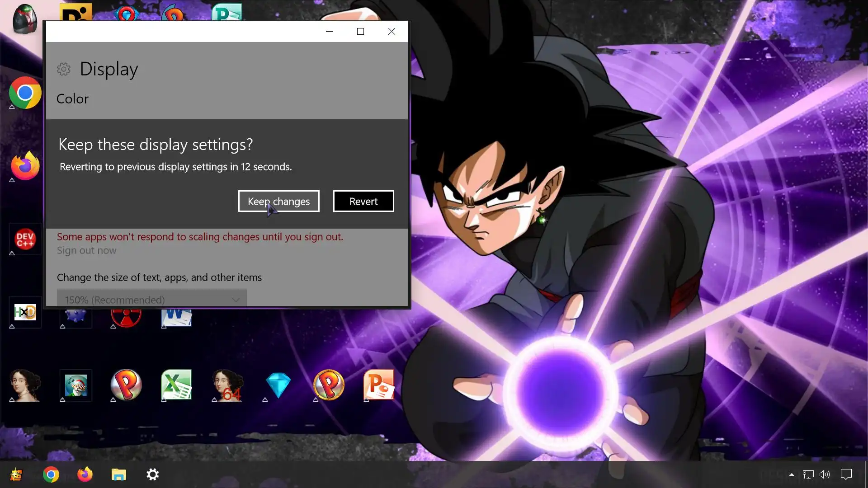Open the 150% (Recommended) scaling dropdown
This screenshot has height=488, width=868.
click(x=151, y=299)
